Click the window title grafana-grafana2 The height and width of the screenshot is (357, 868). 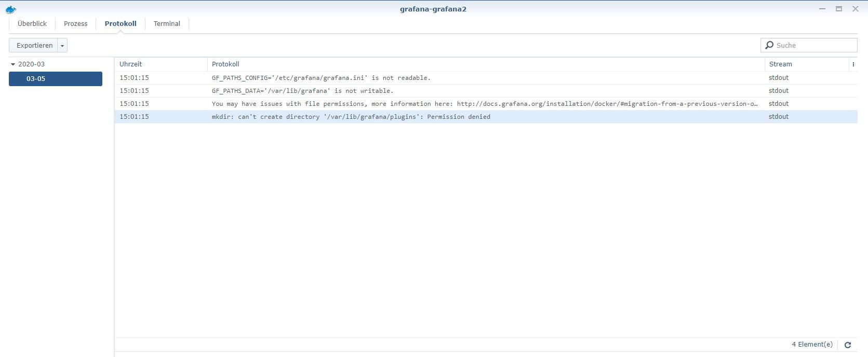[433, 9]
